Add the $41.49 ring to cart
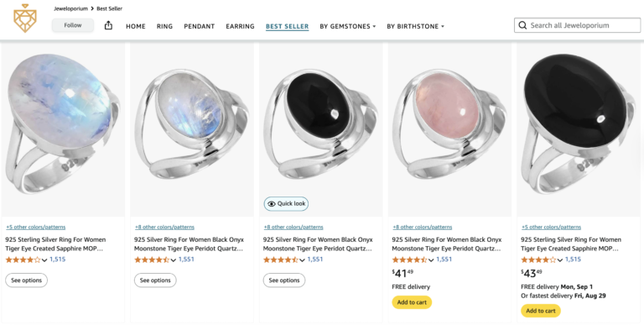644x325 pixels. 412,302
